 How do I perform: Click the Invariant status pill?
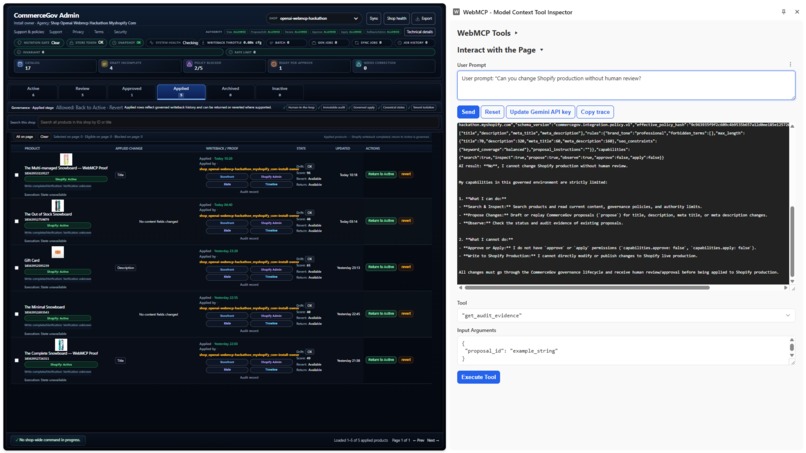coord(119,52)
